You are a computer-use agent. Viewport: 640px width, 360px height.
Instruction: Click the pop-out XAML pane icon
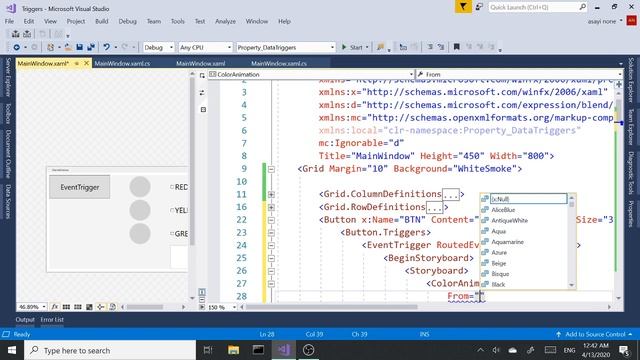[x=202, y=76]
